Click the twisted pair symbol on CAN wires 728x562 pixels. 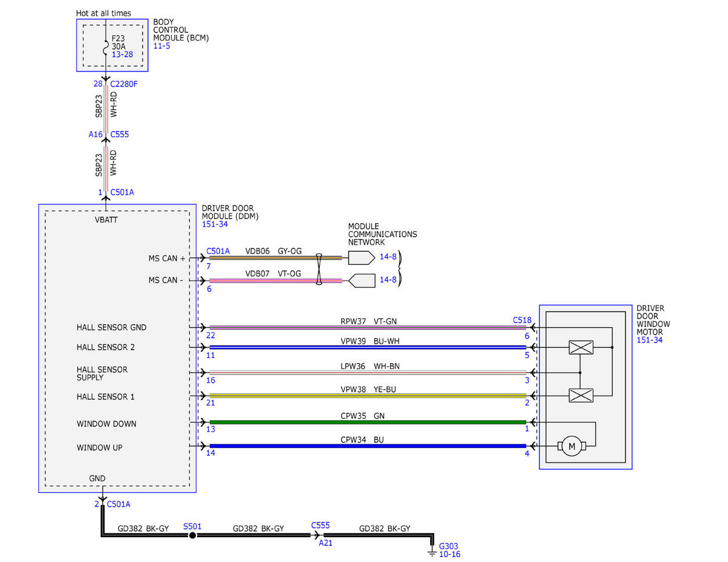coord(319,269)
